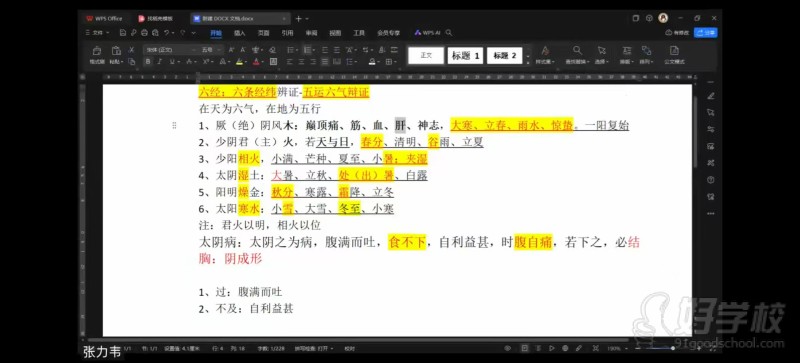Align paragraph left
The image size is (800, 363).
coord(289,62)
